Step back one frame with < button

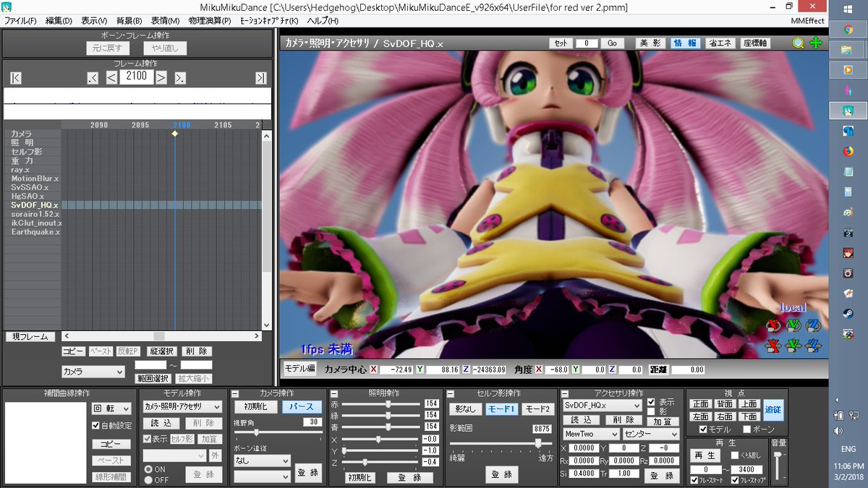pyautogui.click(x=111, y=78)
